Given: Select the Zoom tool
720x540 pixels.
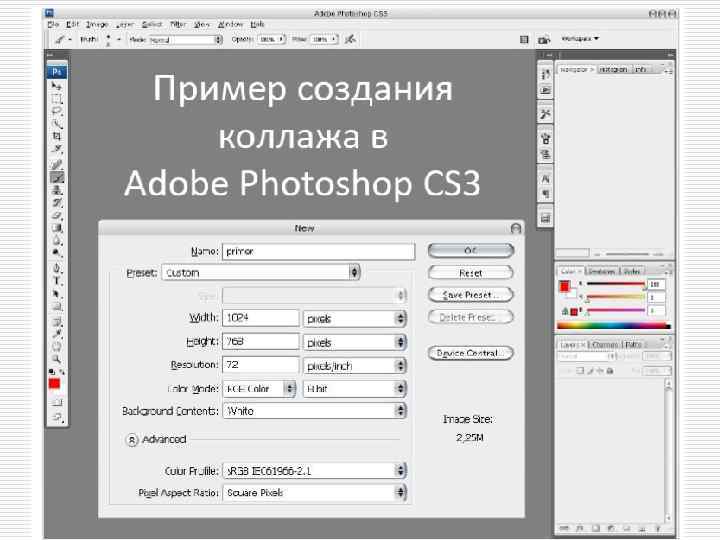Looking at the screenshot, I should click(x=56, y=359).
